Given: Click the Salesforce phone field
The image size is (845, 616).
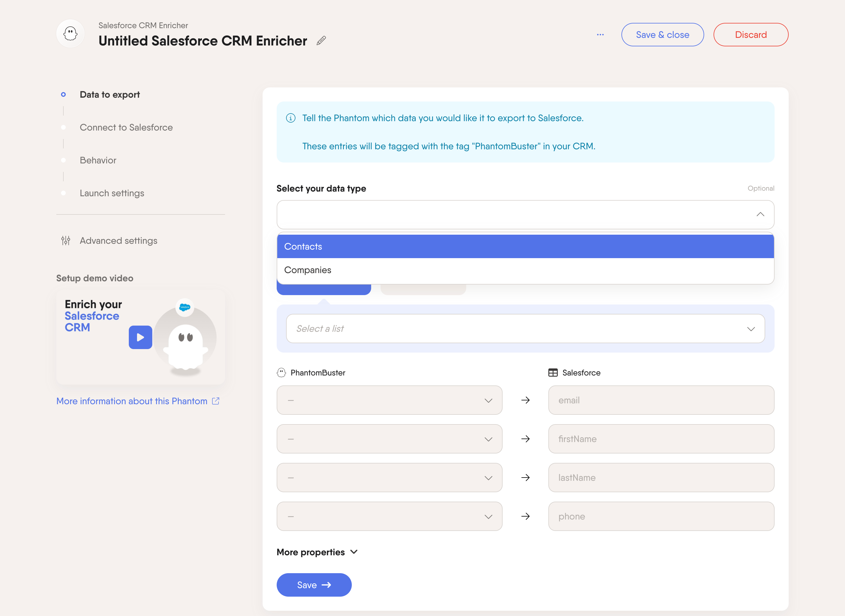Looking at the screenshot, I should point(661,517).
